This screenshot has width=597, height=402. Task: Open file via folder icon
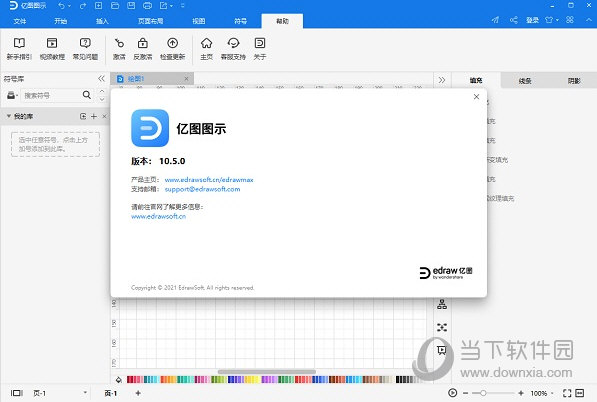[115, 5]
